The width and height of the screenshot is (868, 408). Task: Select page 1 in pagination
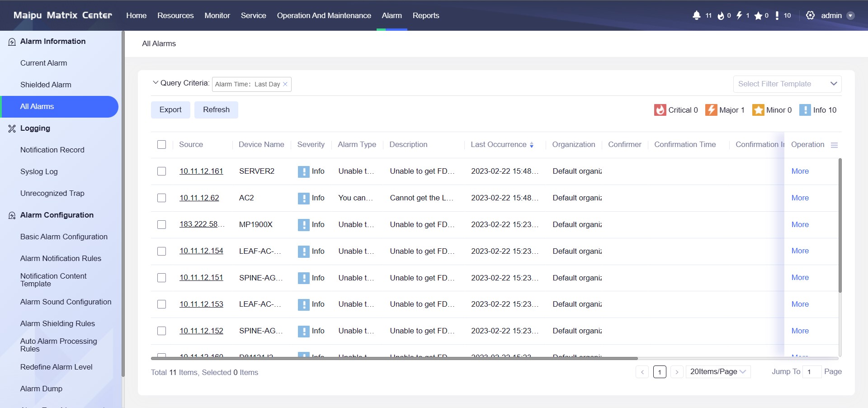point(660,372)
